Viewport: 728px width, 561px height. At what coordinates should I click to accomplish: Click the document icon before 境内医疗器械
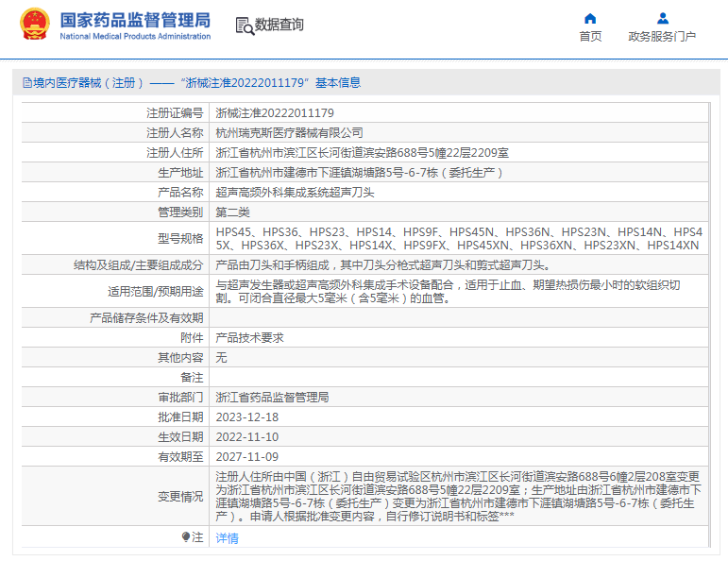pyautogui.click(x=27, y=83)
